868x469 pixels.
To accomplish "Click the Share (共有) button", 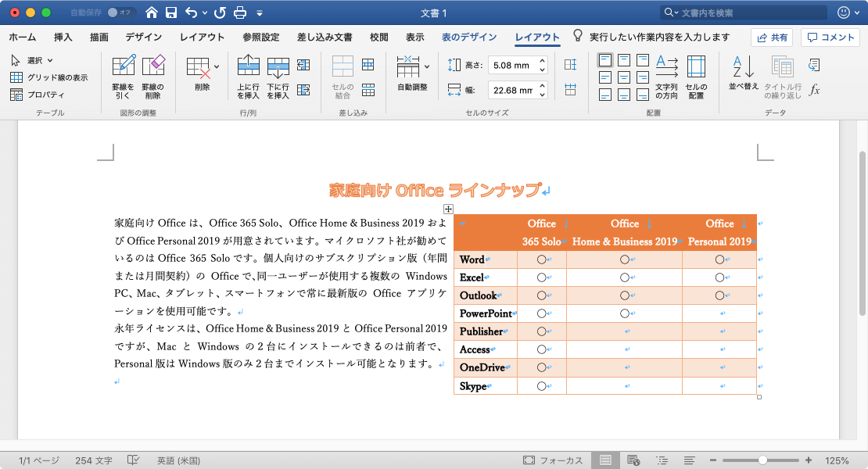I will click(772, 37).
